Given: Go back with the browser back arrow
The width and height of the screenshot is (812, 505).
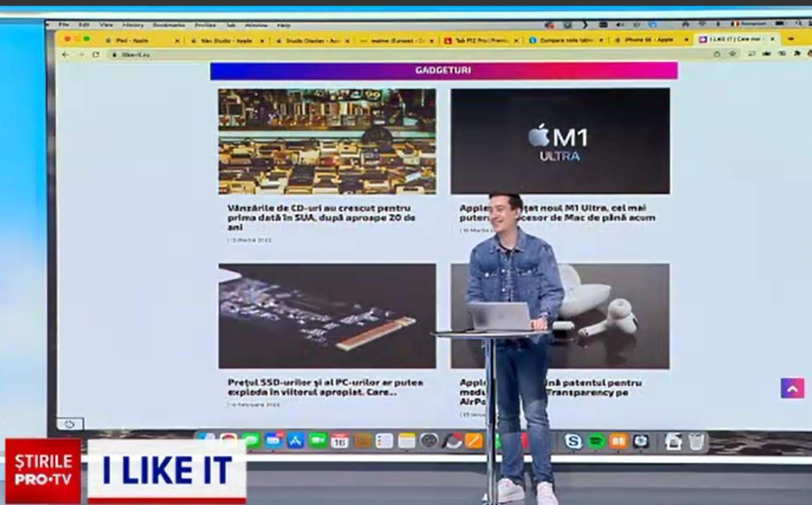Looking at the screenshot, I should pyautogui.click(x=66, y=54).
